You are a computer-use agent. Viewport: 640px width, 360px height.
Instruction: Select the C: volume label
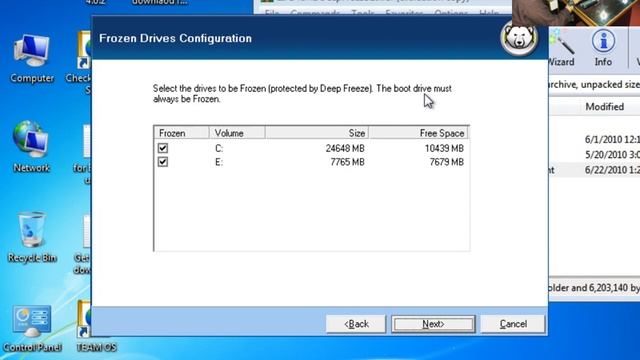(x=219, y=148)
